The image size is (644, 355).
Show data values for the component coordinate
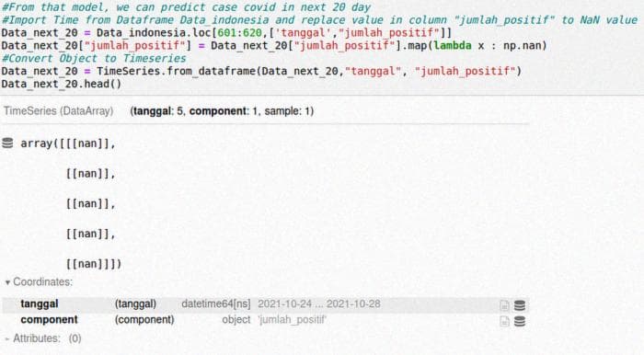[x=520, y=321]
